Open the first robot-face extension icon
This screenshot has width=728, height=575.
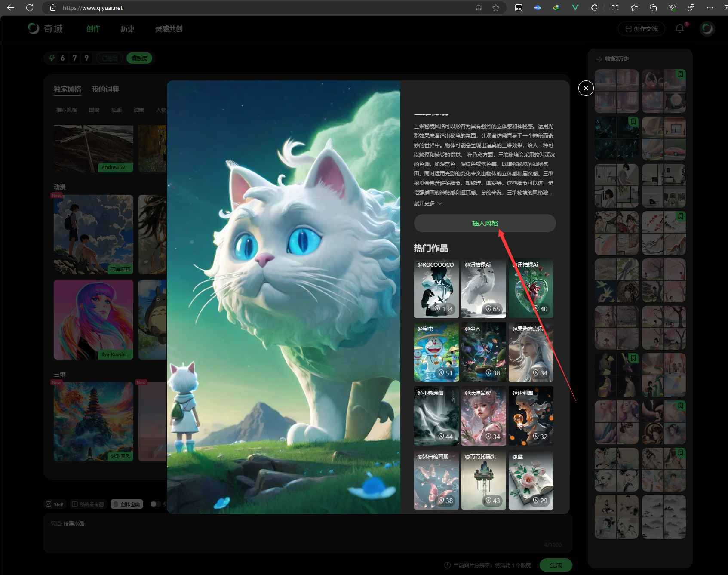[519, 8]
